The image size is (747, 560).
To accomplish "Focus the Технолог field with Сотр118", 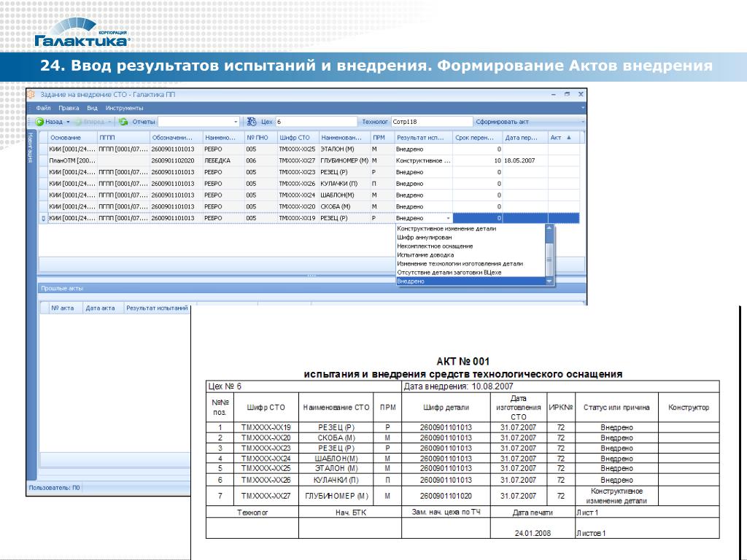I will click(x=432, y=122).
